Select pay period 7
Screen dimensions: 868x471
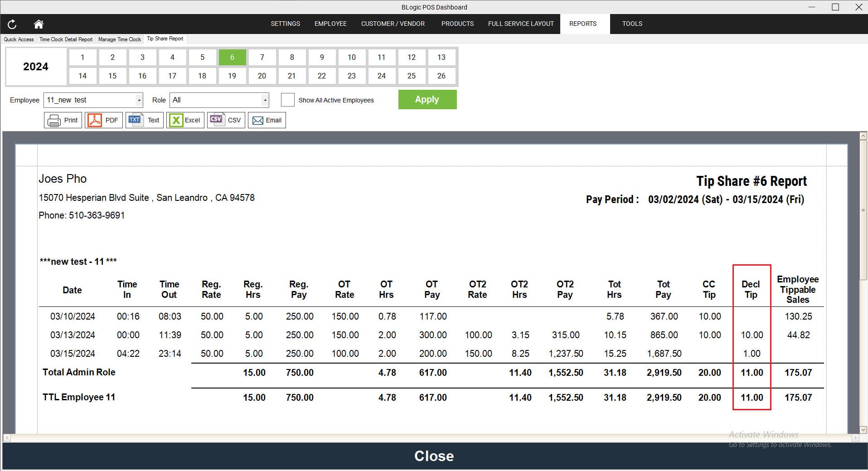tap(262, 58)
